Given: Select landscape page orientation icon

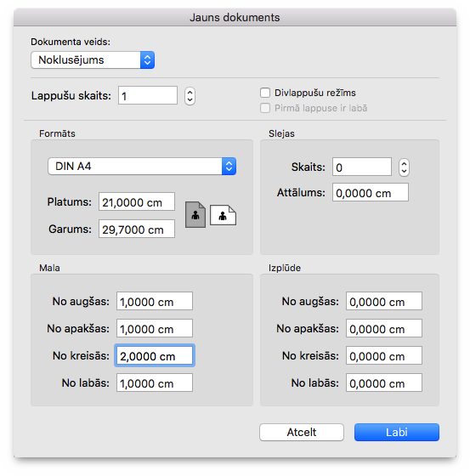Looking at the screenshot, I should (x=224, y=215).
